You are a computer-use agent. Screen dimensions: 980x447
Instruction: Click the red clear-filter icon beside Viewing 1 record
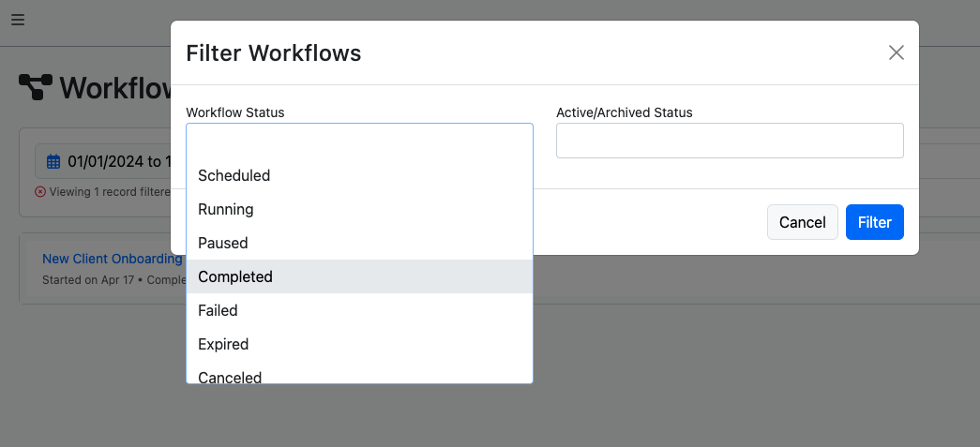coord(40,192)
